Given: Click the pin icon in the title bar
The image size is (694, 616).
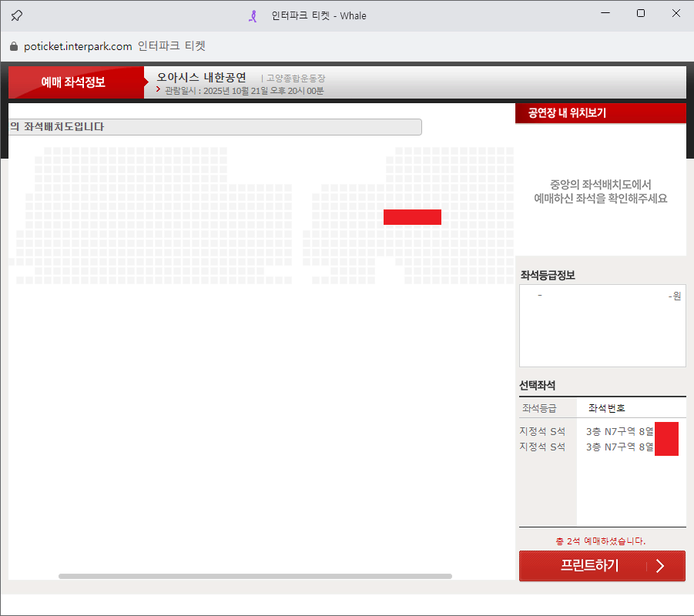Looking at the screenshot, I should click(x=16, y=15).
